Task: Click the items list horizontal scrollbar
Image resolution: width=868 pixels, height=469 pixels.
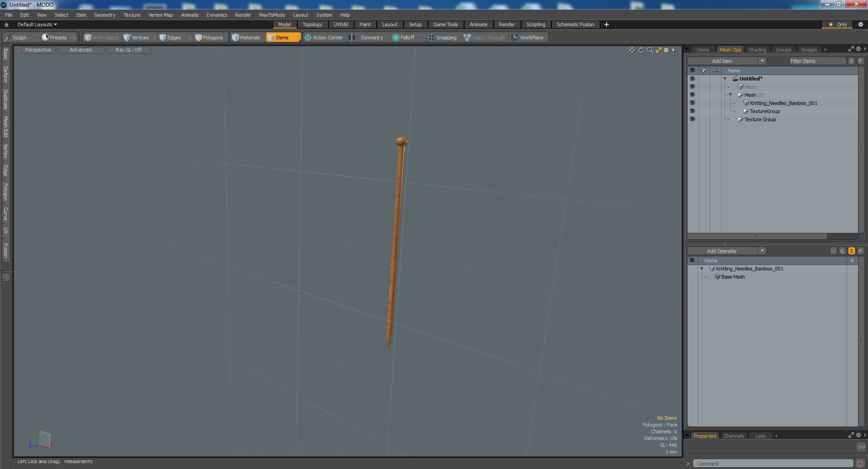Action: point(757,236)
